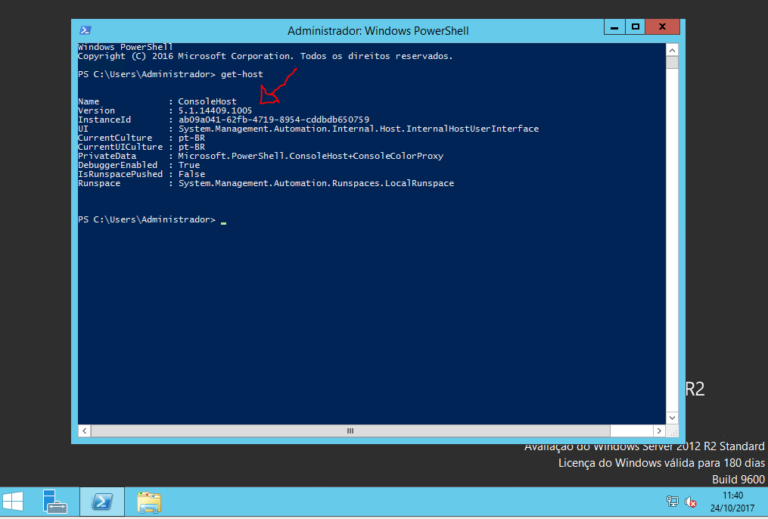Select the PowerShell taskbar icon
Screen dimensions: 768x519
coord(102,502)
